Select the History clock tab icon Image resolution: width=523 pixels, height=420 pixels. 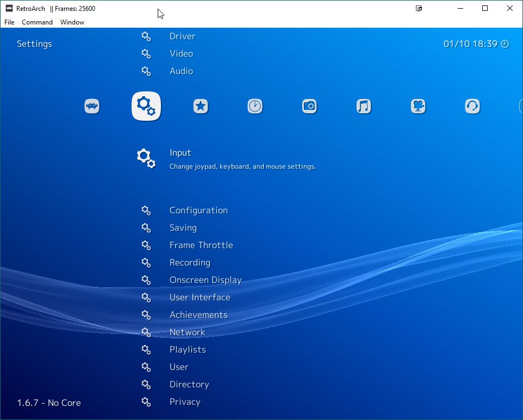click(x=254, y=106)
